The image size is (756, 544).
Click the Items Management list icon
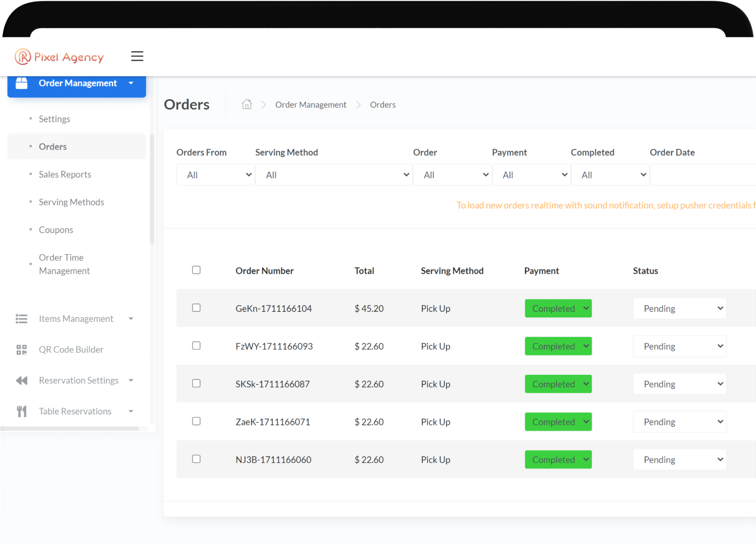(x=22, y=319)
